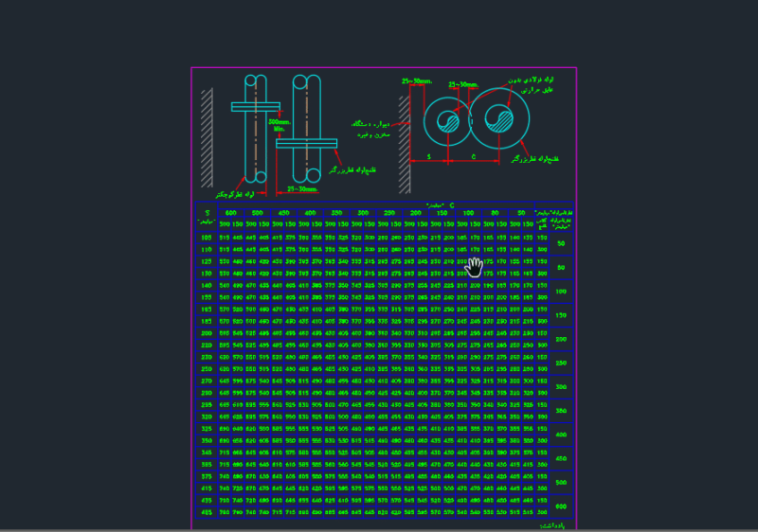Click the lower horizontal flange on right pipe
The width and height of the screenshot is (758, 532).
point(307,143)
